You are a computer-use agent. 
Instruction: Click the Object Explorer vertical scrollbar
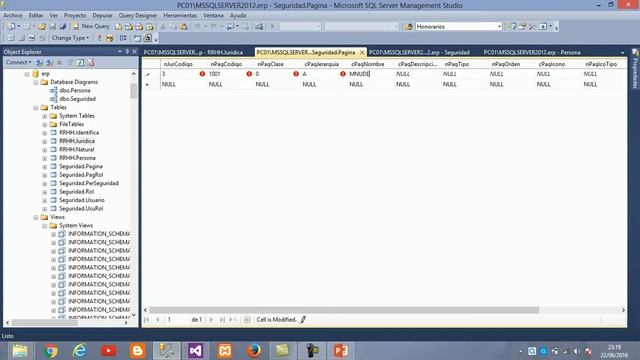pyautogui.click(x=133, y=91)
